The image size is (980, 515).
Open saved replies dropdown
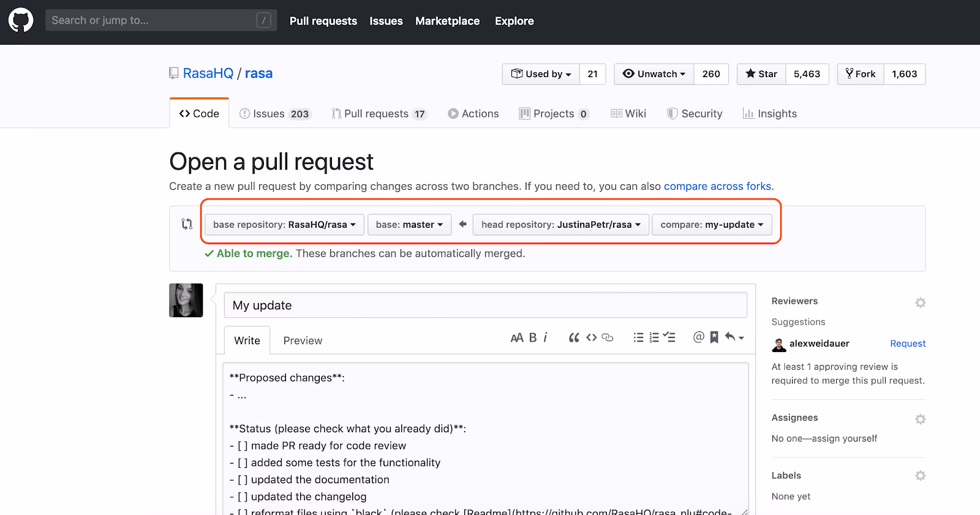pyautogui.click(x=734, y=337)
